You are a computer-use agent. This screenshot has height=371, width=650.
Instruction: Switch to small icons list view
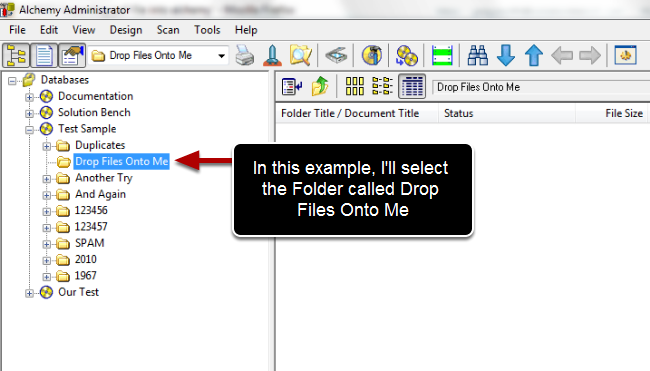click(382, 86)
